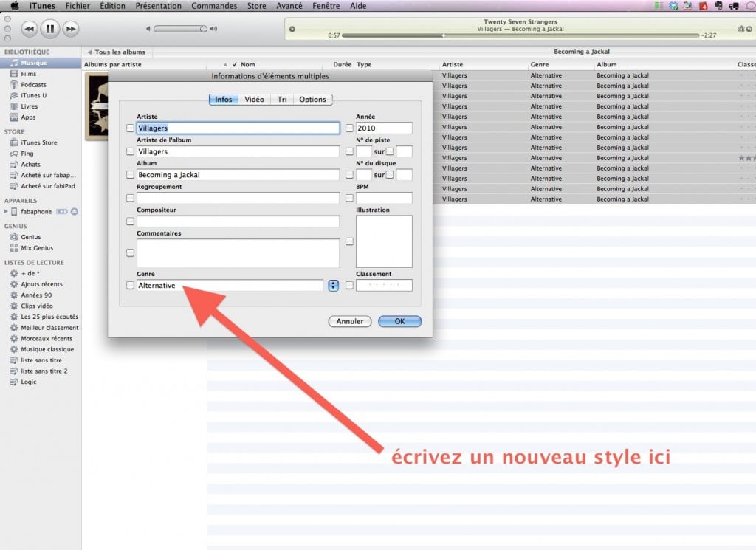The height and width of the screenshot is (550, 756).
Task: Switch to the Infos tab
Action: coord(224,100)
